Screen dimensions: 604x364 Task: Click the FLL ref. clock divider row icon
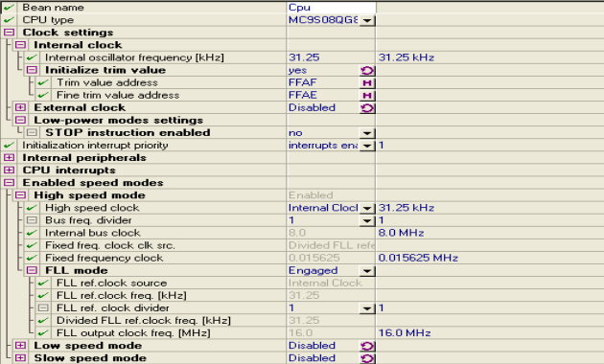point(43,307)
